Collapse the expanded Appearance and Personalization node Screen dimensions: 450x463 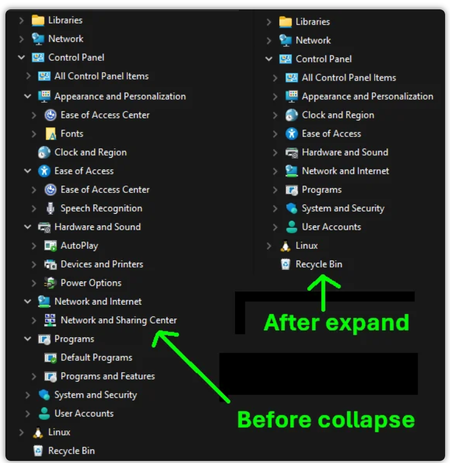point(28,96)
